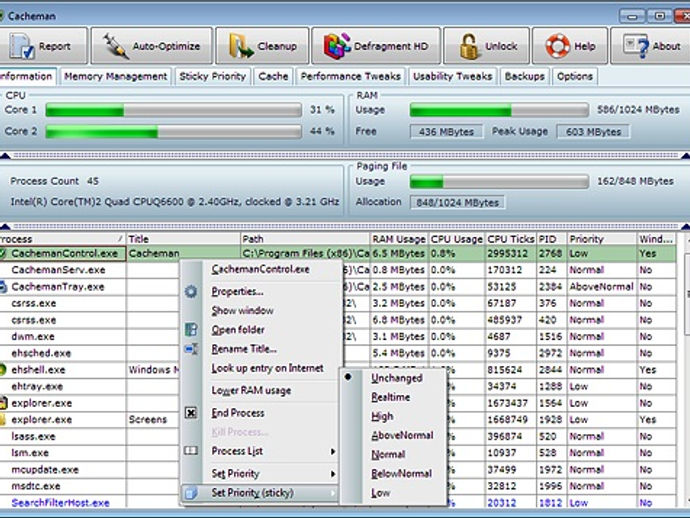Click the Help lifebuoy icon
This screenshot has width=690, height=518.
558,46
